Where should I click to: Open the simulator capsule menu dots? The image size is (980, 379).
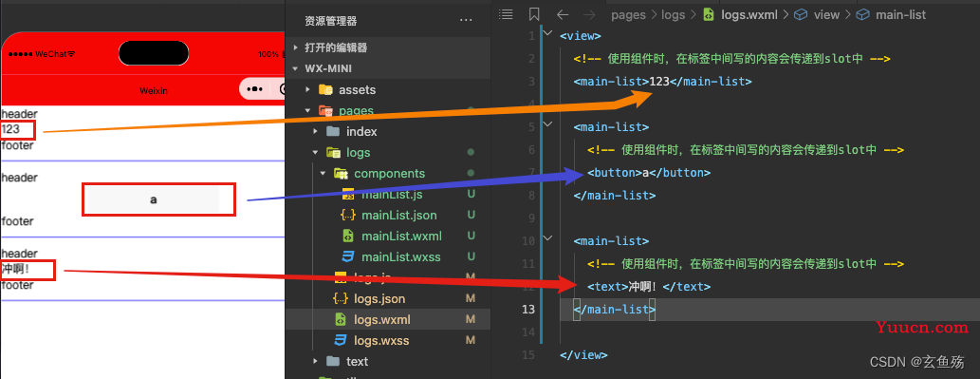[254, 89]
